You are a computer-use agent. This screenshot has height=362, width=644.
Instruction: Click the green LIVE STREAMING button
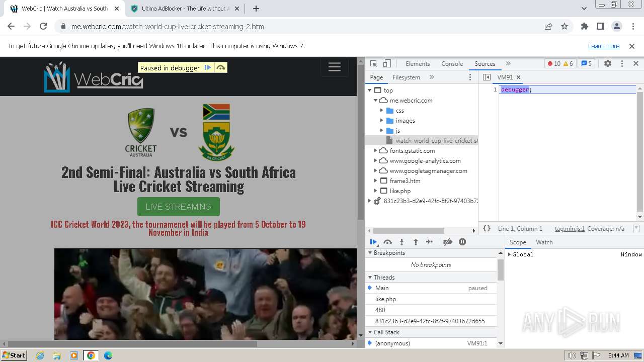pyautogui.click(x=179, y=207)
